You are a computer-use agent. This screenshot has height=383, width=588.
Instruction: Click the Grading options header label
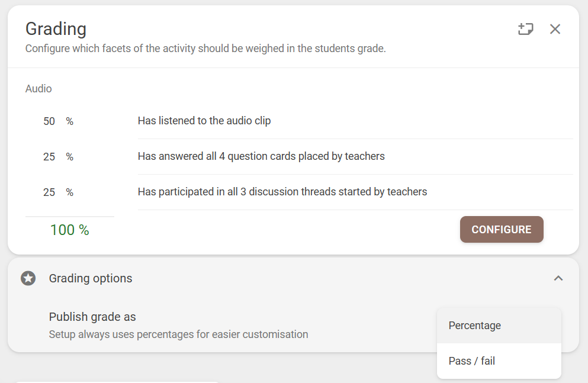pyautogui.click(x=91, y=278)
